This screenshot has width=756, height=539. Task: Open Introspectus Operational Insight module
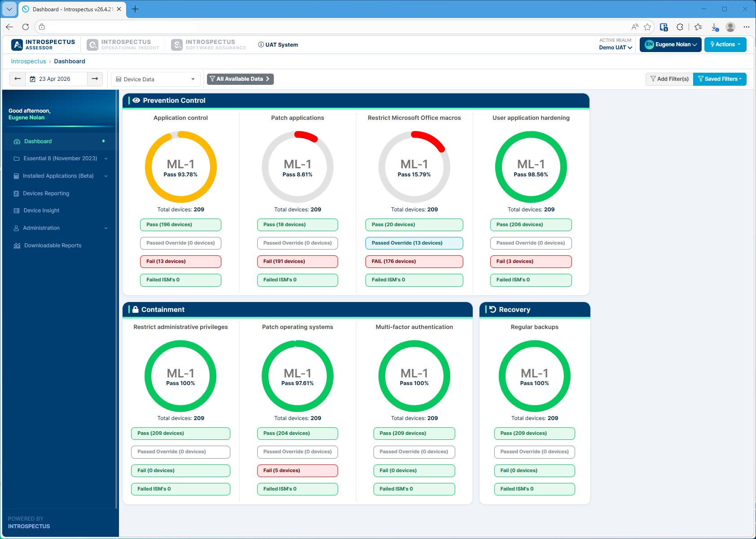click(x=123, y=45)
